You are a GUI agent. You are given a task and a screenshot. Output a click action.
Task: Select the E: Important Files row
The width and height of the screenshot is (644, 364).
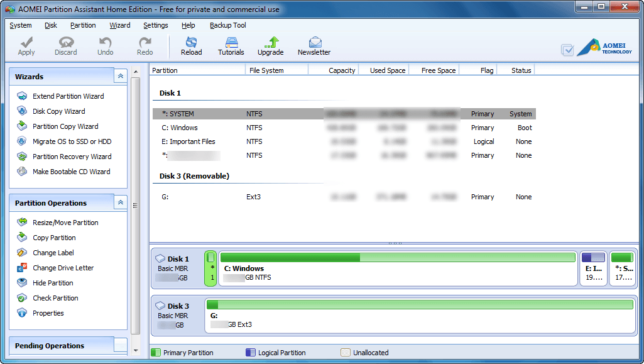[x=344, y=141]
